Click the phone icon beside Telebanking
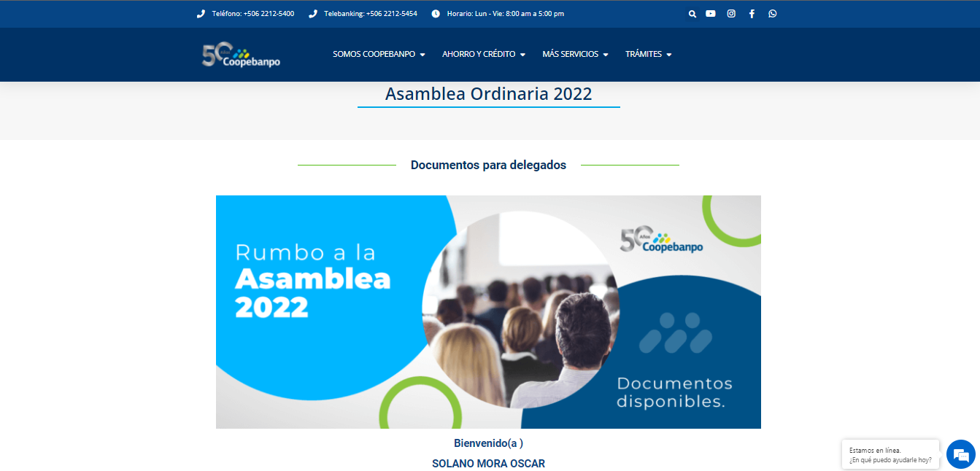 tap(313, 14)
